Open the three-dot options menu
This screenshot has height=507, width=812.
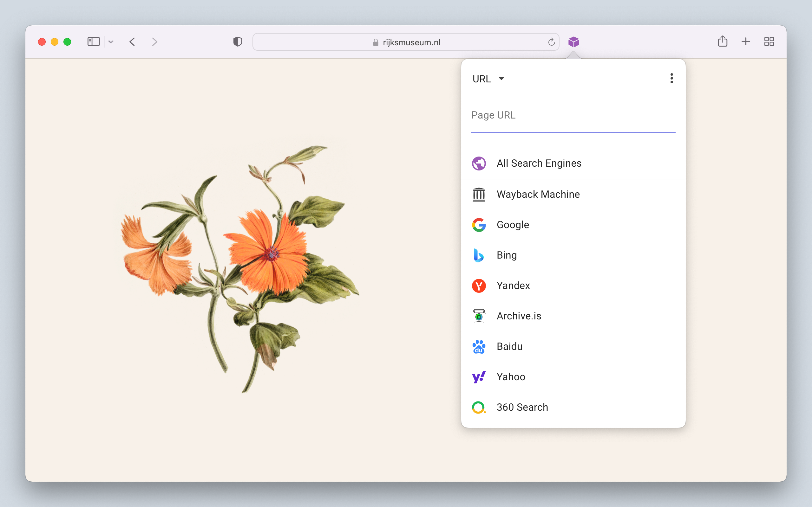click(671, 79)
